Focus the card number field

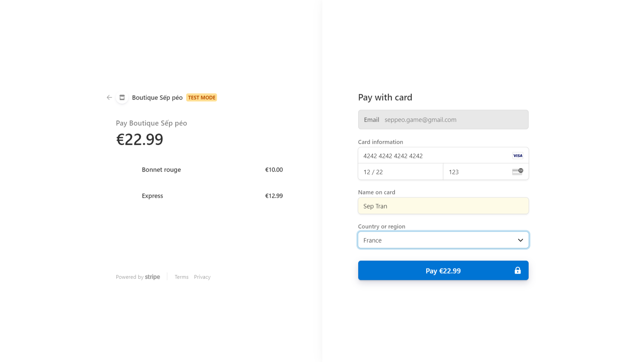433,156
